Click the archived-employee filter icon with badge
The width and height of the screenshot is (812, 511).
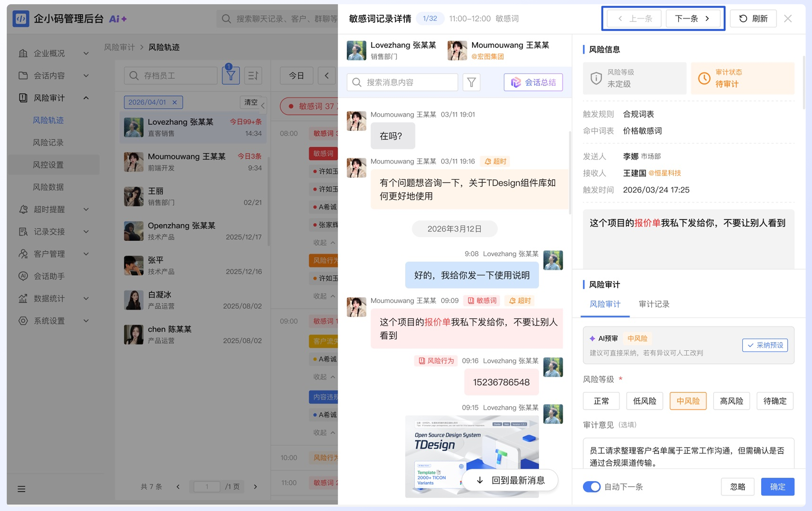pos(231,75)
